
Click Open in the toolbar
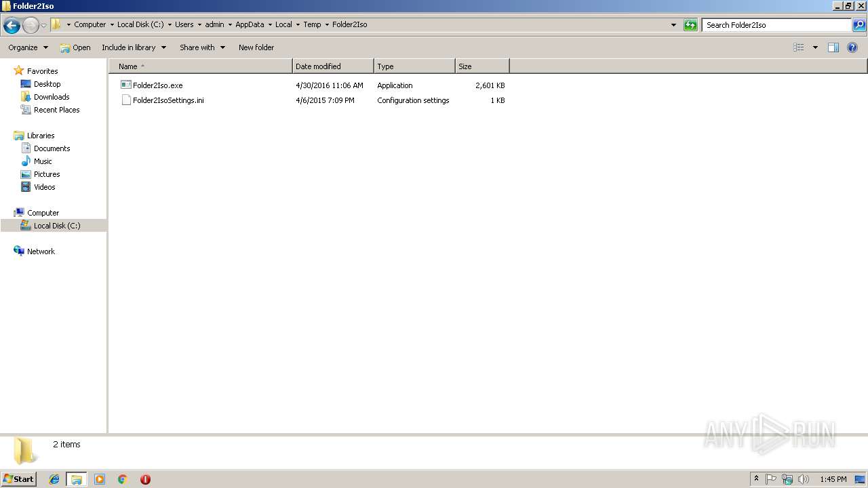click(x=75, y=47)
